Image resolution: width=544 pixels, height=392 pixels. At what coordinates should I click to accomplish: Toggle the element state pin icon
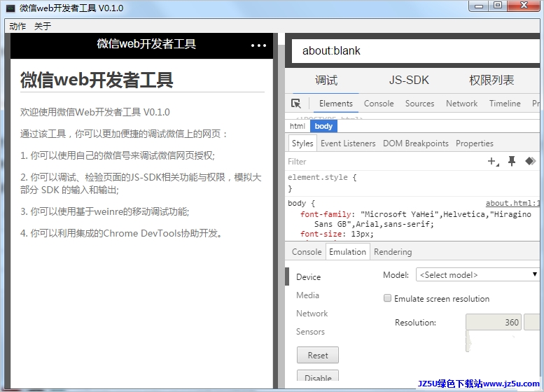click(512, 161)
